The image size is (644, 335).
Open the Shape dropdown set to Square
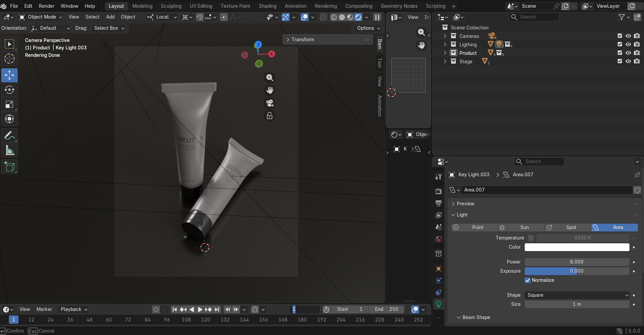[577, 295]
